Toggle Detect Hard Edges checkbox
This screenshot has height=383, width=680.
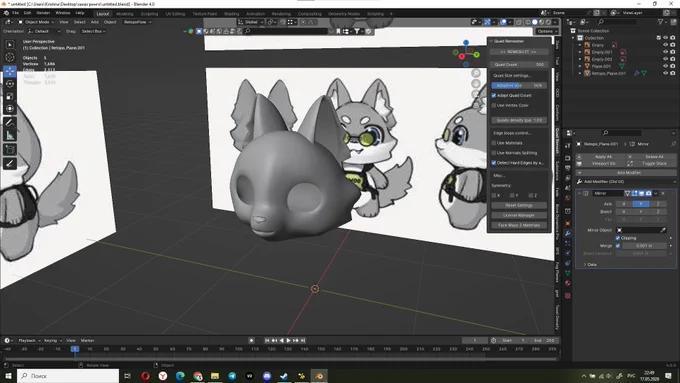[x=494, y=163]
